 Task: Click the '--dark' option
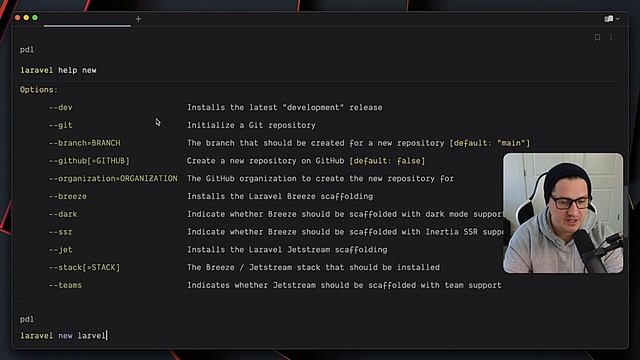point(63,214)
